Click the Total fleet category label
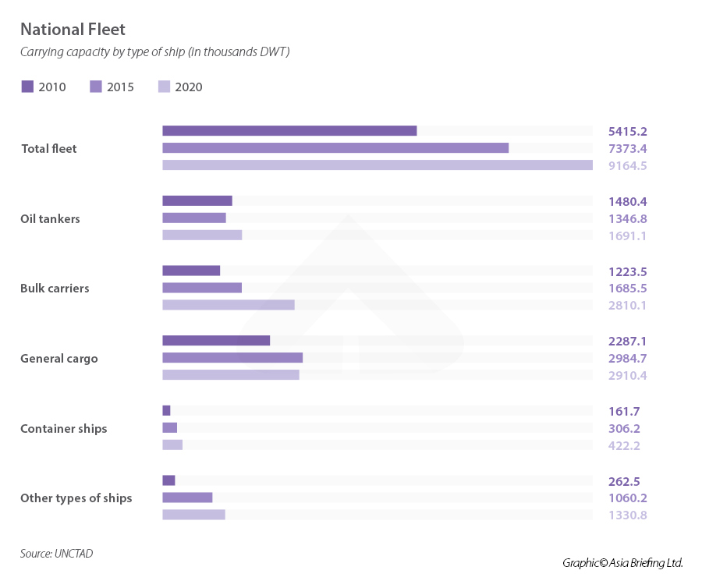The height and width of the screenshot is (588, 702). pyautogui.click(x=48, y=149)
